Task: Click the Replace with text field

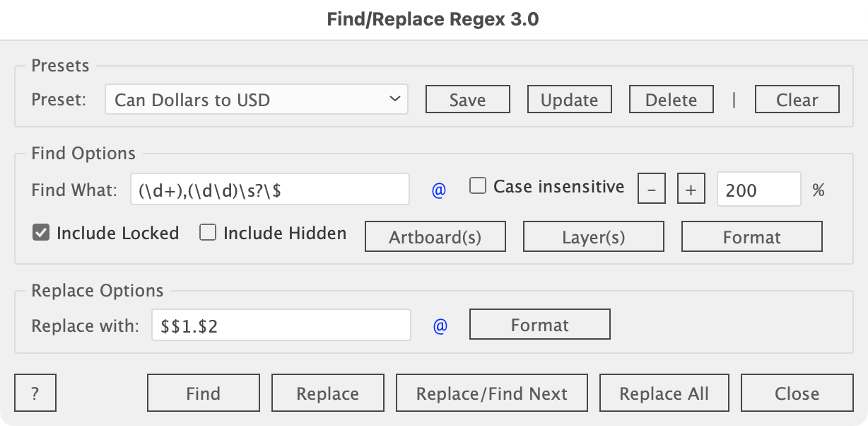Action: (x=281, y=326)
